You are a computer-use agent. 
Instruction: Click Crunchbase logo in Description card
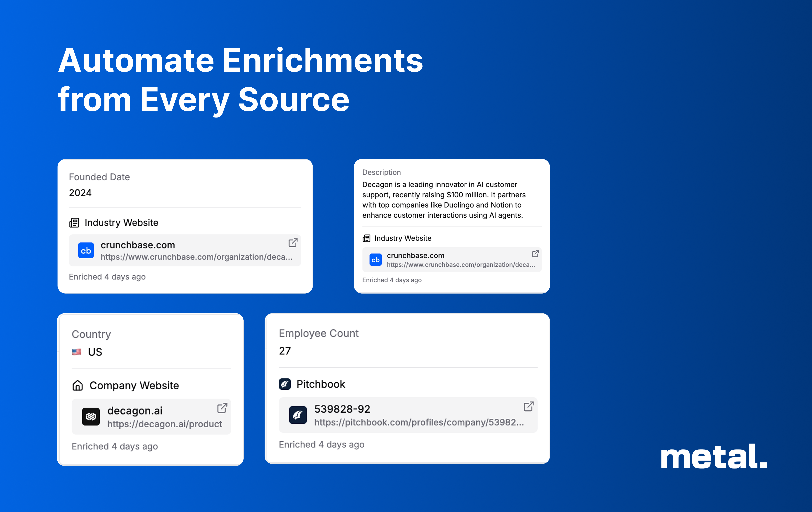click(375, 260)
